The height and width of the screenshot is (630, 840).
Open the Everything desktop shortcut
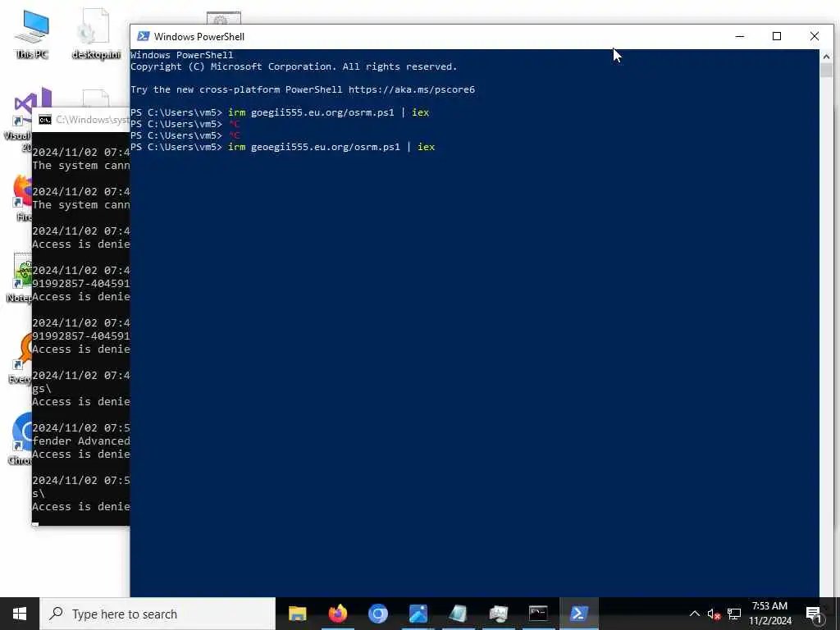point(21,359)
